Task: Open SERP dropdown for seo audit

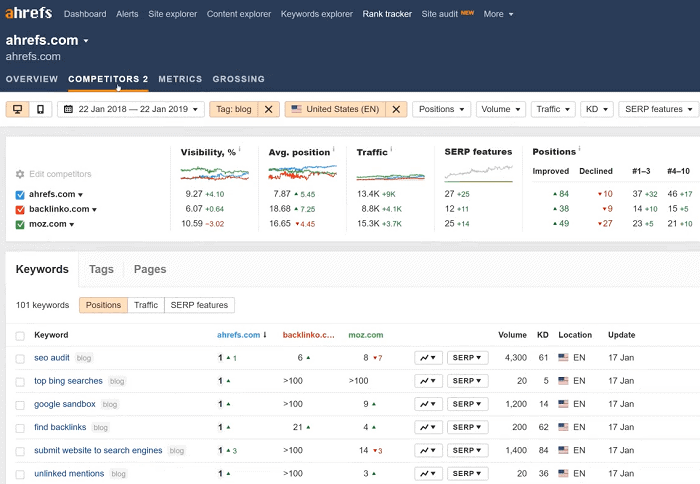Action: 467,358
